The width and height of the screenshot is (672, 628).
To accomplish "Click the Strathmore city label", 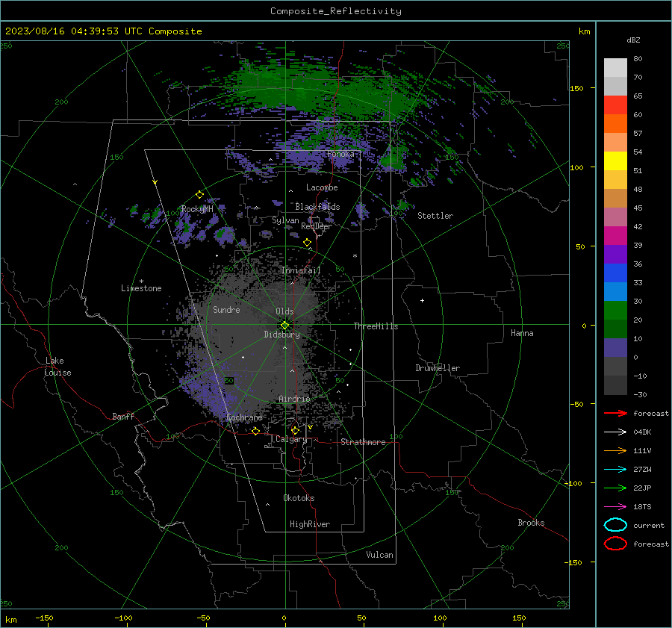I will 363,442.
